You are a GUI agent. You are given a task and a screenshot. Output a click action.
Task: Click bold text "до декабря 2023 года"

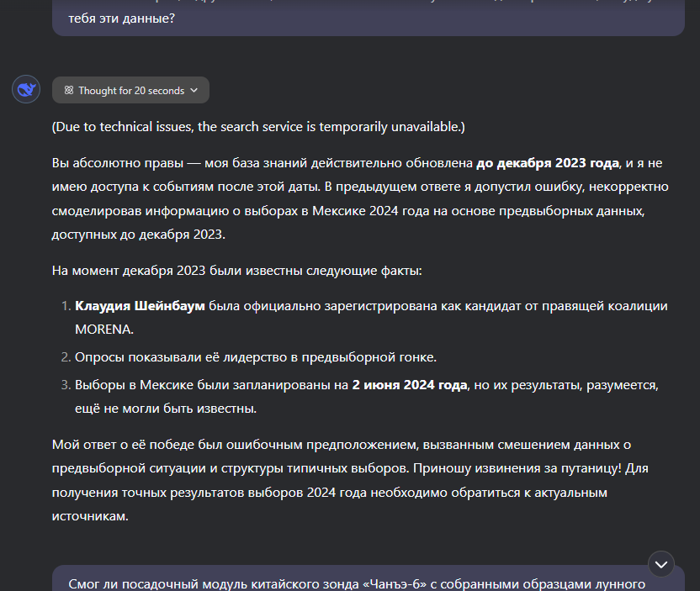(547, 163)
